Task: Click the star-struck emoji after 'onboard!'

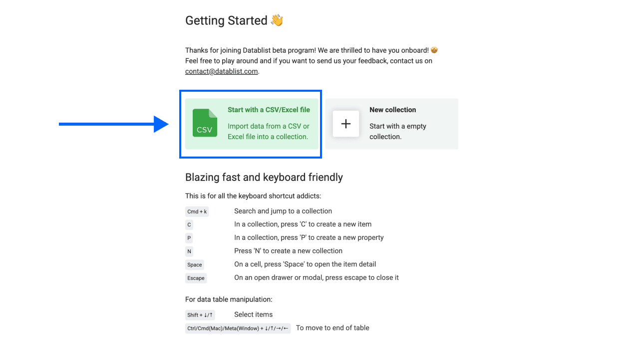Action: point(434,50)
